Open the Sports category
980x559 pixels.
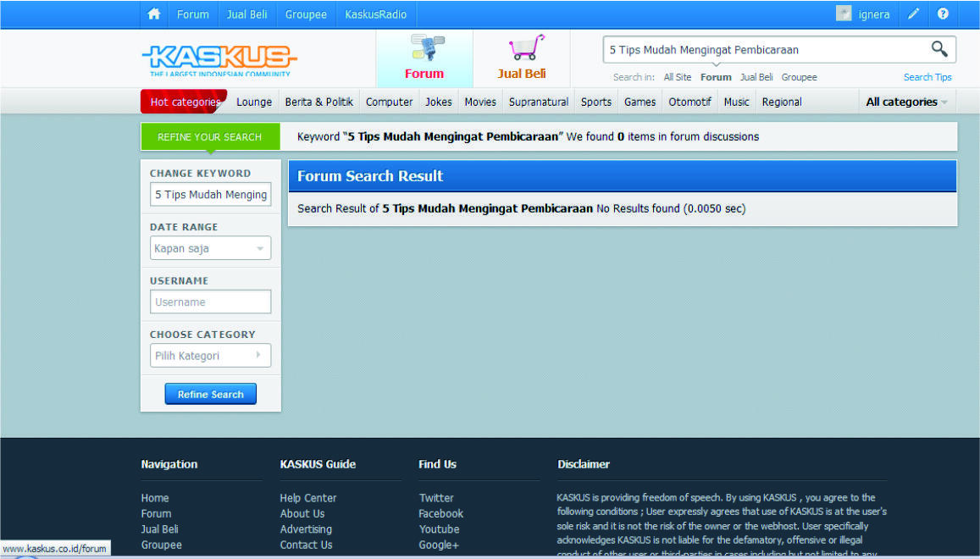(x=596, y=102)
